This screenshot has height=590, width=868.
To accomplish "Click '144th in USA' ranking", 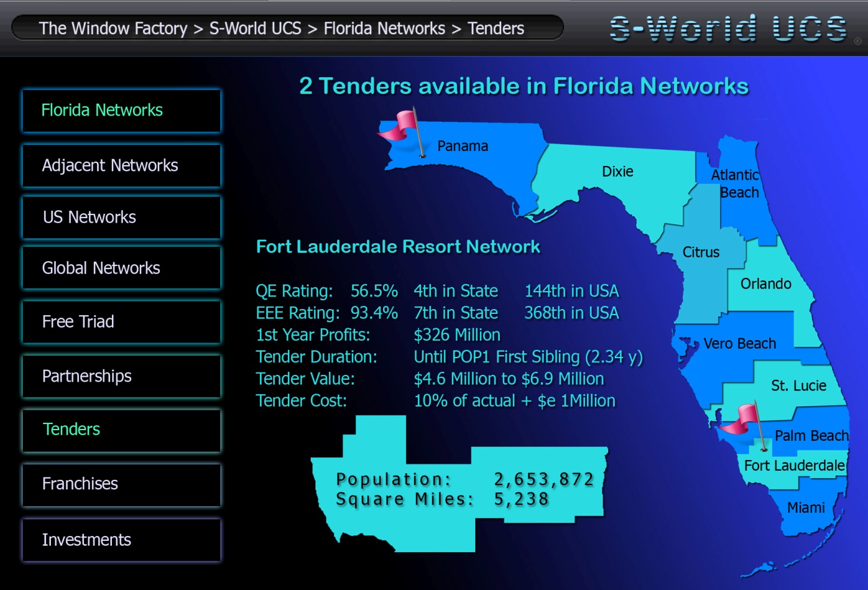I will click(x=572, y=291).
